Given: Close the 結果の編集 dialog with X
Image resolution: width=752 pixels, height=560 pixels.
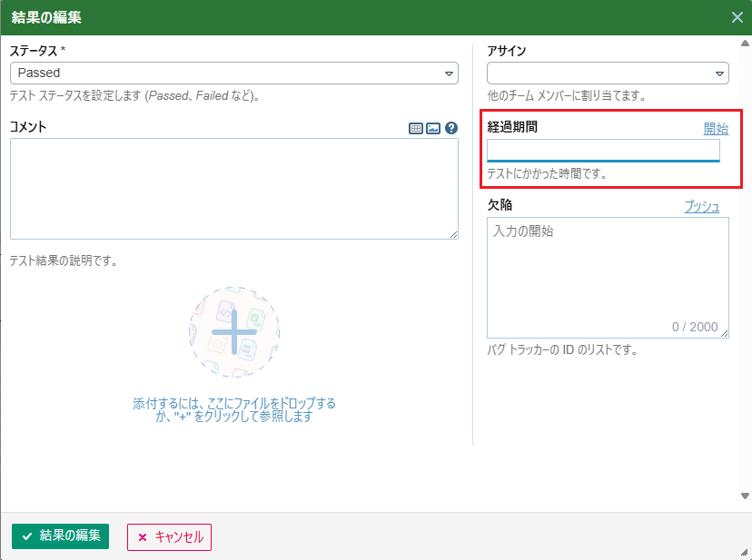Looking at the screenshot, I should point(737,17).
